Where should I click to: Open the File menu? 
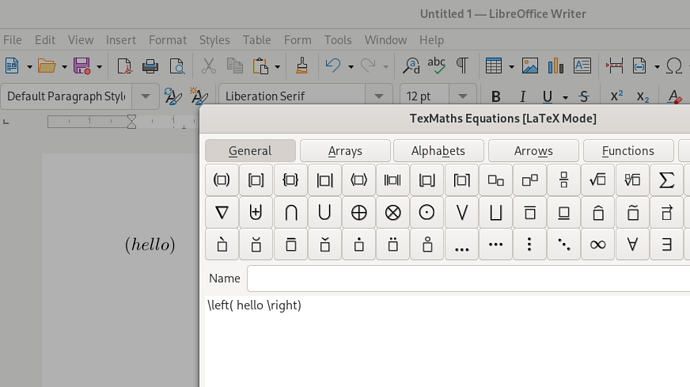click(12, 40)
